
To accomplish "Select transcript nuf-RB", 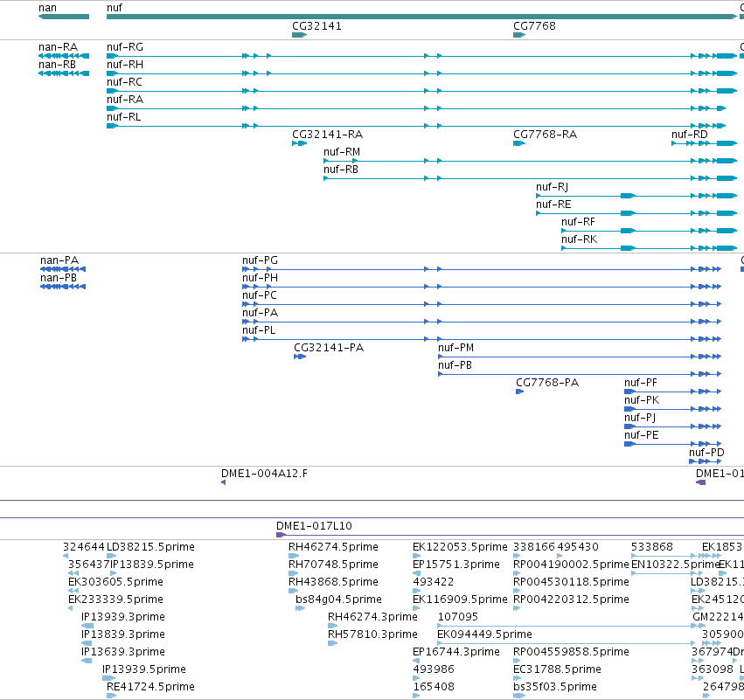I will (341, 170).
